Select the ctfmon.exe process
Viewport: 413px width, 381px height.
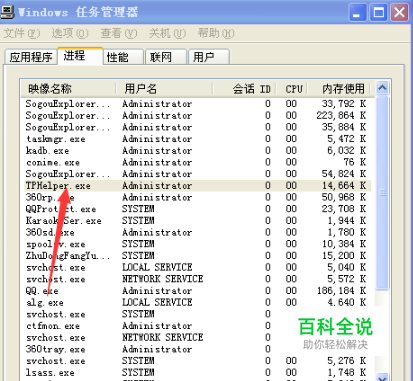coord(197,325)
